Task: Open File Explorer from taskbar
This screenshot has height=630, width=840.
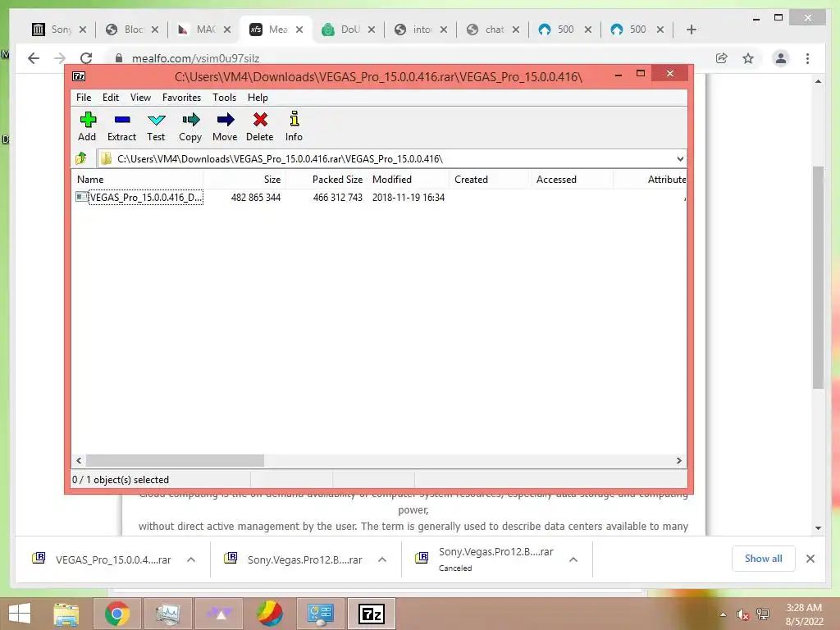Action: pyautogui.click(x=66, y=614)
